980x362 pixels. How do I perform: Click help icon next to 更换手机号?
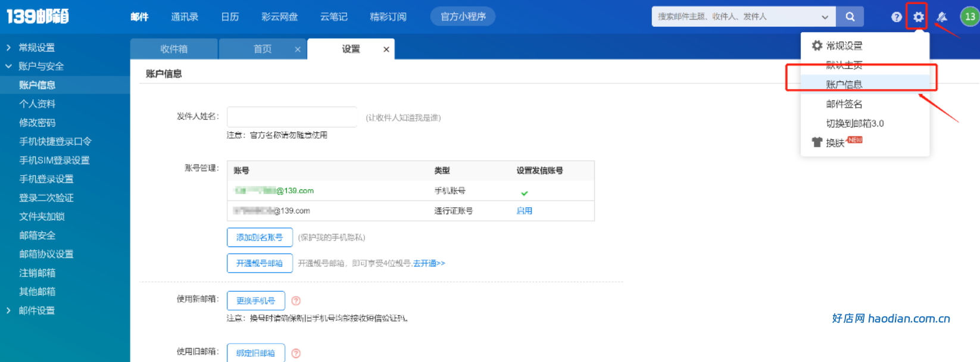(296, 301)
